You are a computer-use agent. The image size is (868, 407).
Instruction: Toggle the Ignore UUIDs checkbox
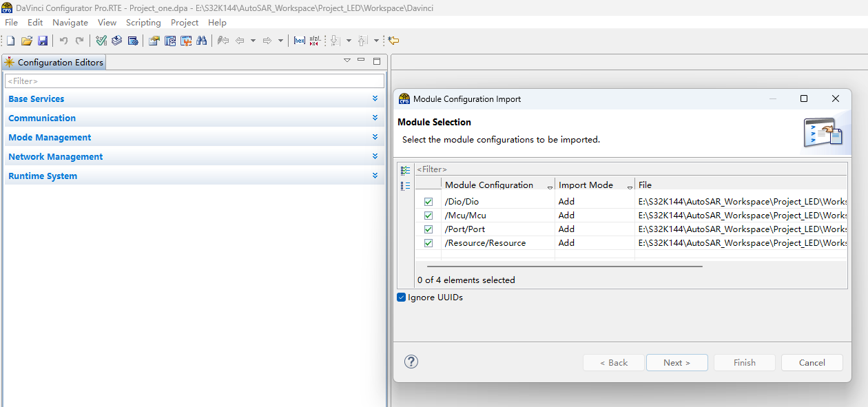point(402,298)
